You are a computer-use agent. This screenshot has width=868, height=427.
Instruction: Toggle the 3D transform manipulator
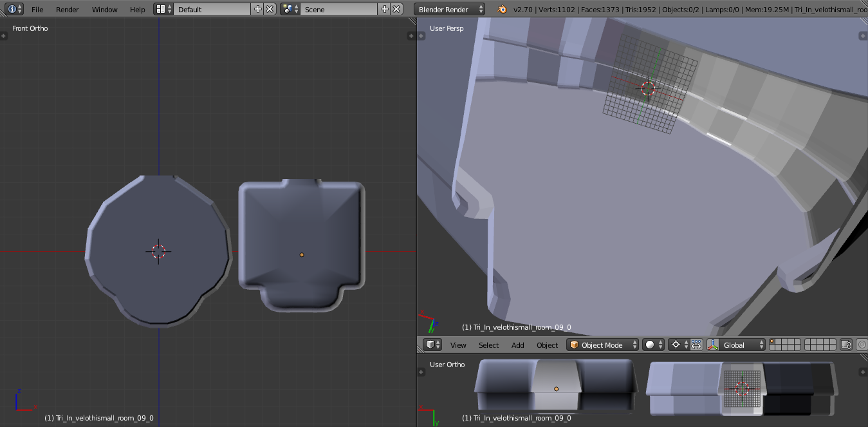click(713, 345)
